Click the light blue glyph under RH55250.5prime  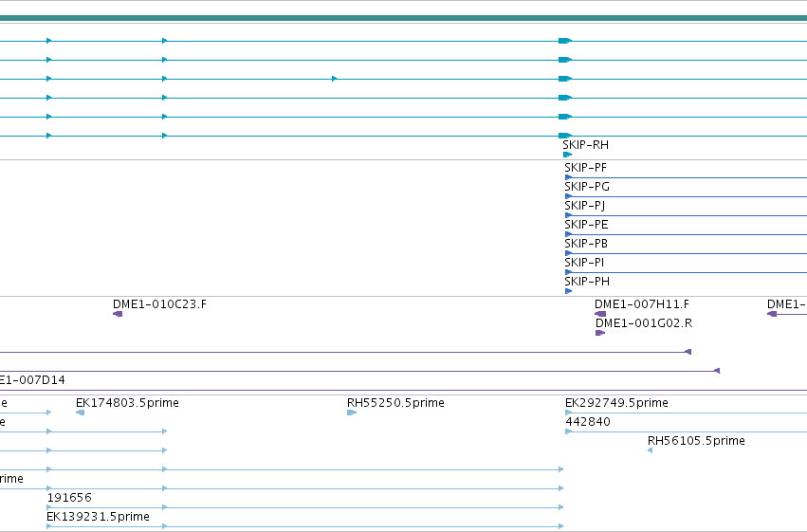coord(352,413)
